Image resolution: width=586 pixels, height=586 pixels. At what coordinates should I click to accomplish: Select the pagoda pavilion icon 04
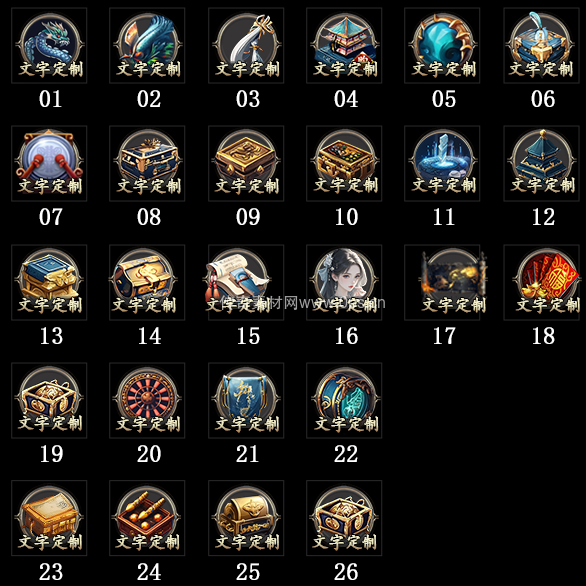pos(344,45)
